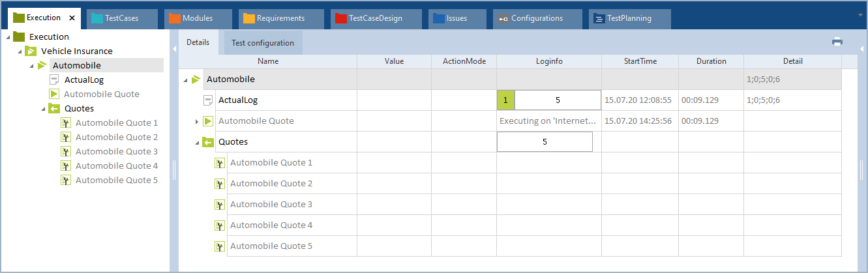Screen dimensions: 868x273
Task: Click the printer icon in Details pane
Action: click(x=837, y=42)
